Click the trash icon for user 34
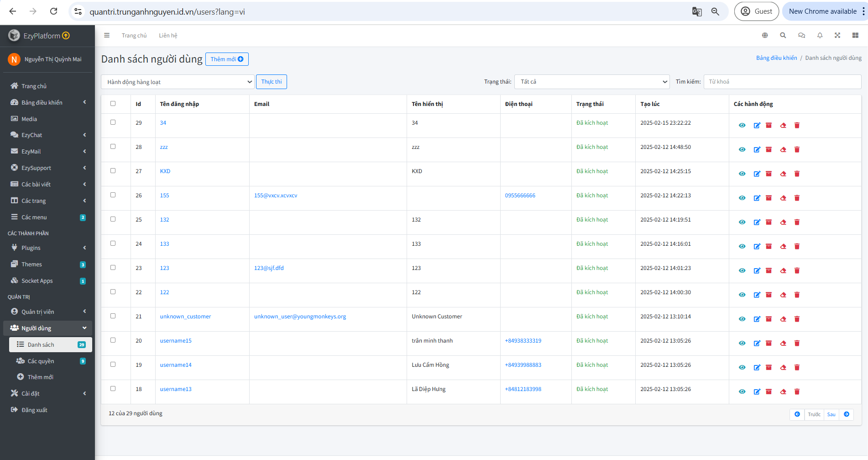This screenshot has width=868, height=460. pyautogui.click(x=797, y=125)
